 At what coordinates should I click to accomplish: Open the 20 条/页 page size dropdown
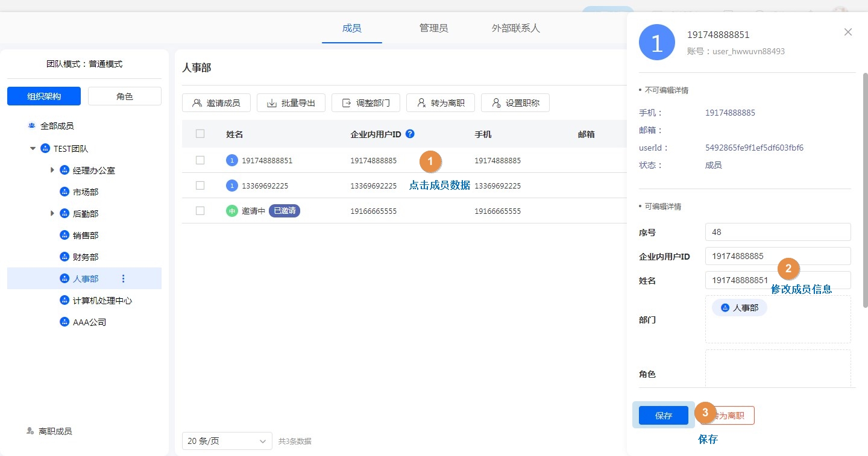(227, 441)
